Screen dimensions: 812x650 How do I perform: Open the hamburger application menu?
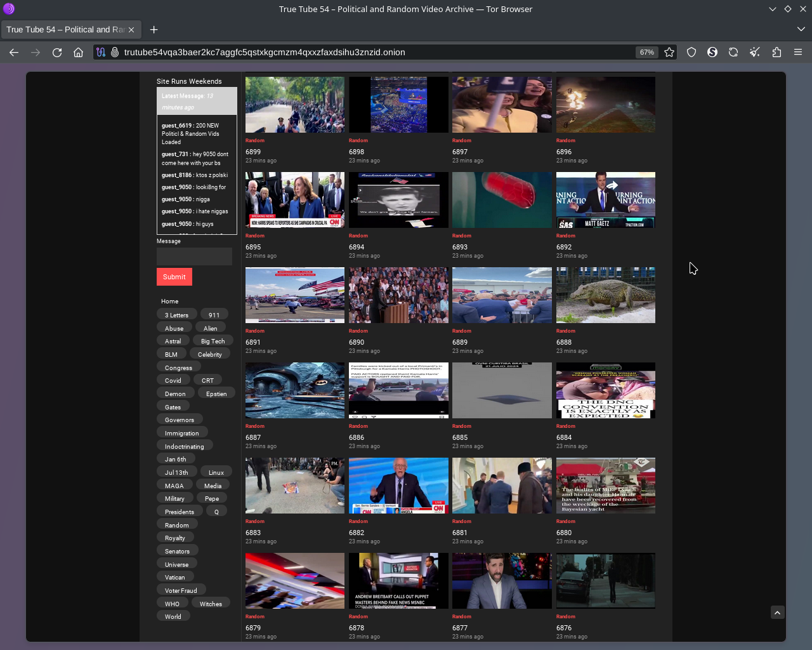(798, 52)
